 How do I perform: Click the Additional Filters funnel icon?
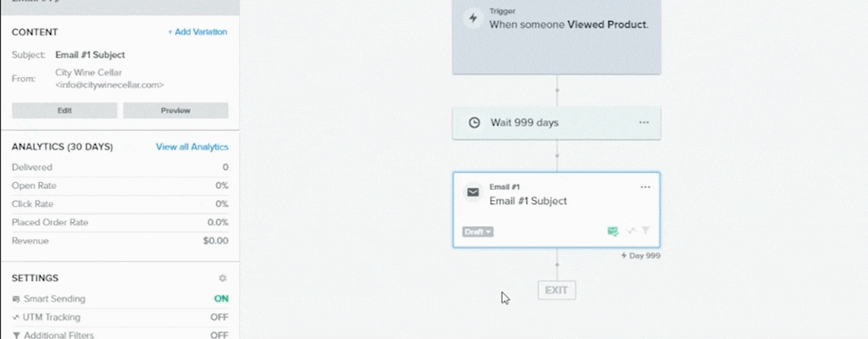[x=15, y=335]
